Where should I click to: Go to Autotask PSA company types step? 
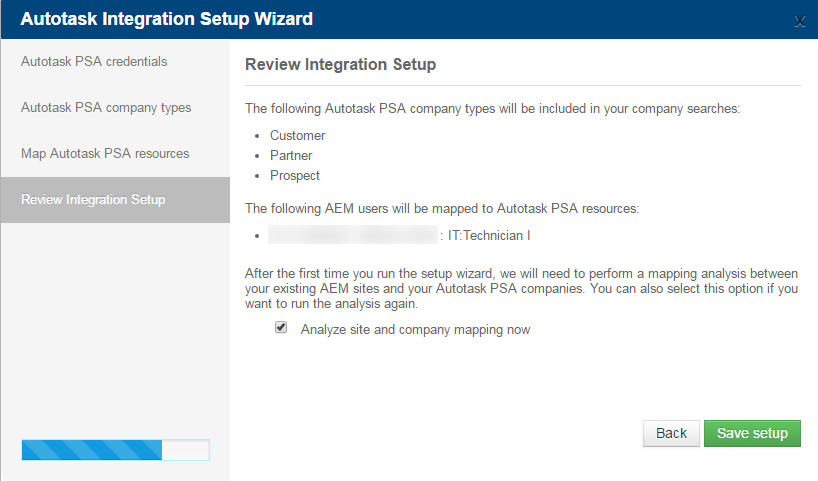click(106, 107)
